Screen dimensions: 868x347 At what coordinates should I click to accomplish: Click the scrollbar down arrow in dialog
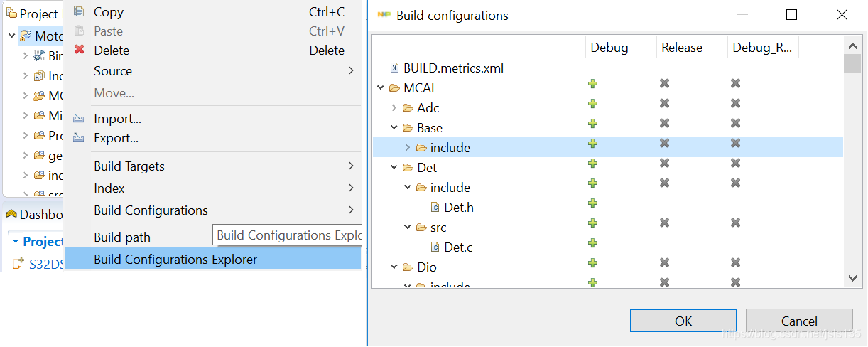tap(852, 279)
